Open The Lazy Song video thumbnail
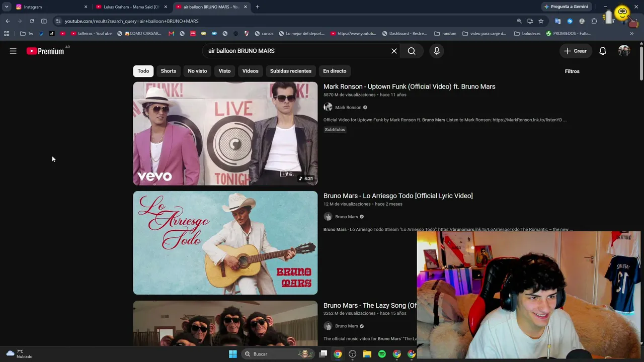644x362 pixels. tap(225, 323)
